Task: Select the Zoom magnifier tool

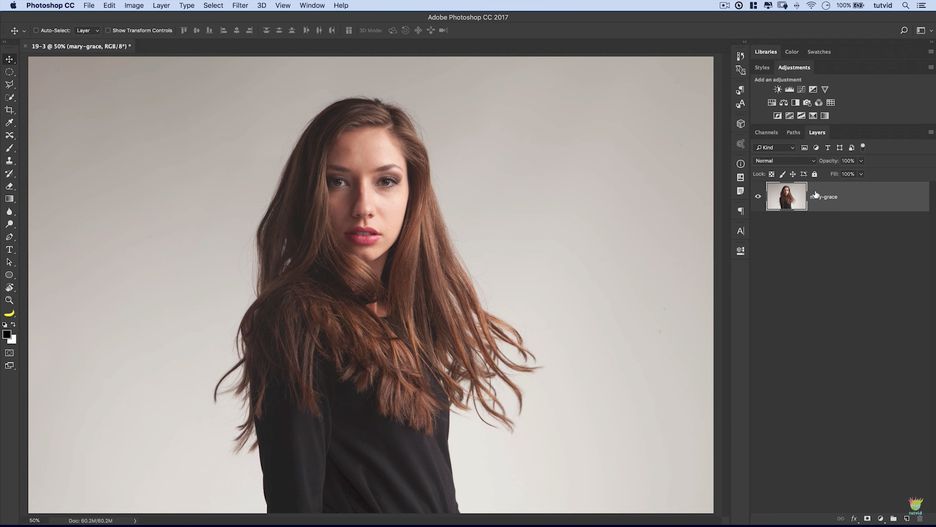Action: (10, 300)
